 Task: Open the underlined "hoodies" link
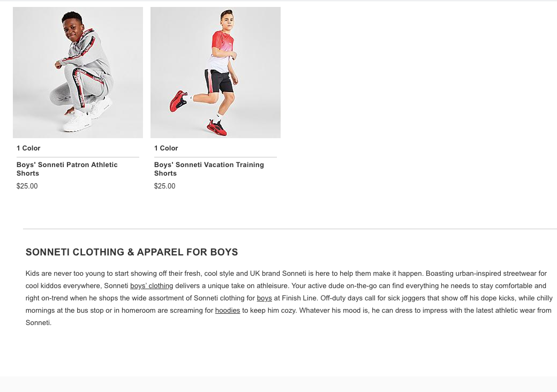click(228, 311)
